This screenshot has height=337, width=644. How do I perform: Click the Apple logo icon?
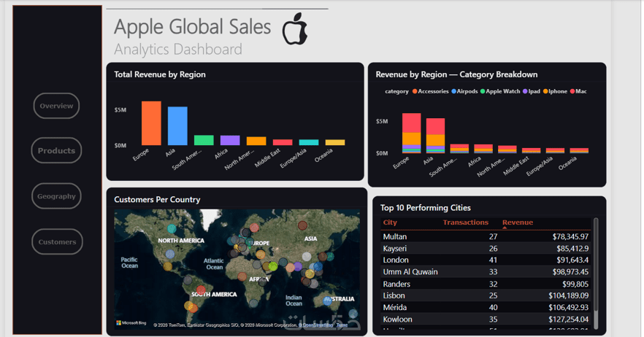click(295, 28)
